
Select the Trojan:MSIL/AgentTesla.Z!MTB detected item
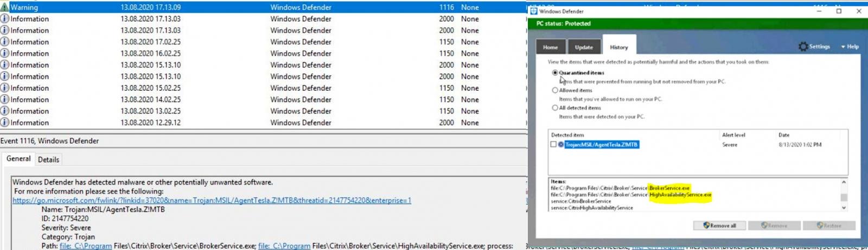pos(602,145)
